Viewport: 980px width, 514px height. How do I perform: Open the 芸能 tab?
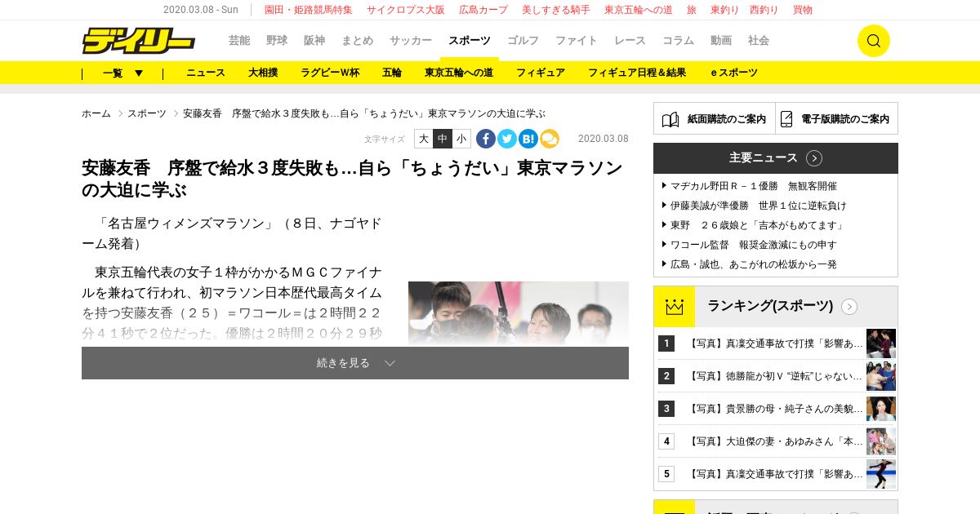click(x=239, y=41)
